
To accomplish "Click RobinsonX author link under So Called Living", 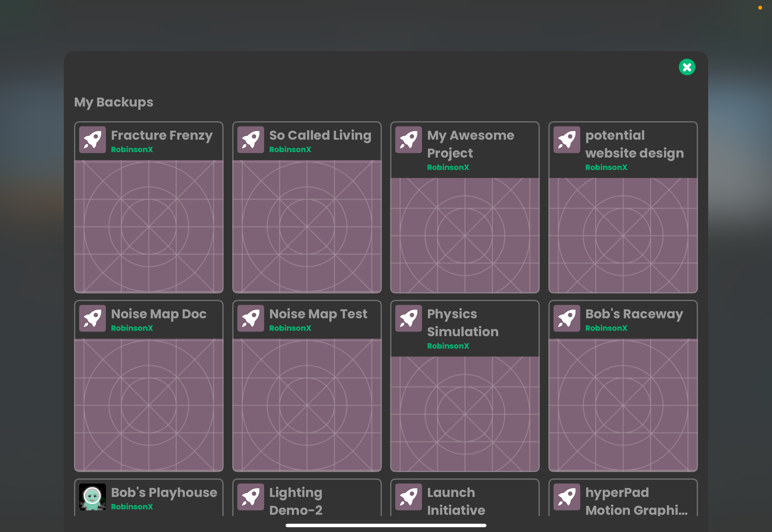I will pyautogui.click(x=290, y=150).
